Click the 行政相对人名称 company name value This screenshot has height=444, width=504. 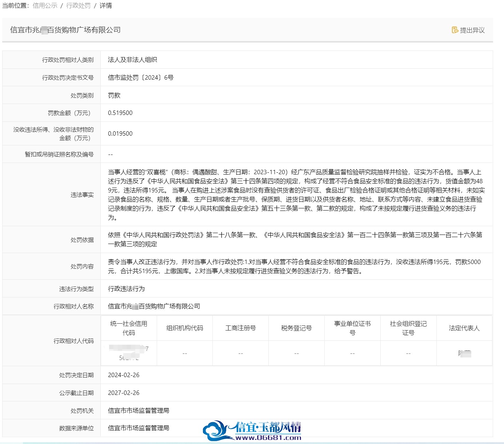click(154, 306)
